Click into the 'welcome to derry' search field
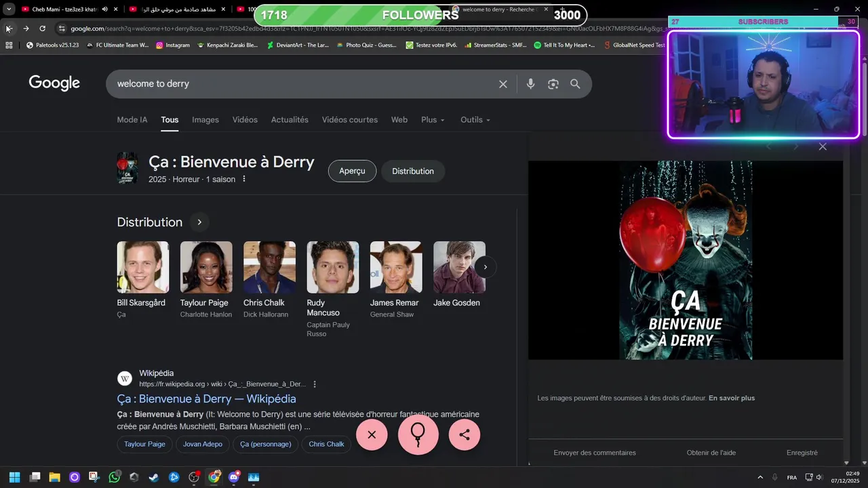The height and width of the screenshot is (488, 868). click(302, 84)
